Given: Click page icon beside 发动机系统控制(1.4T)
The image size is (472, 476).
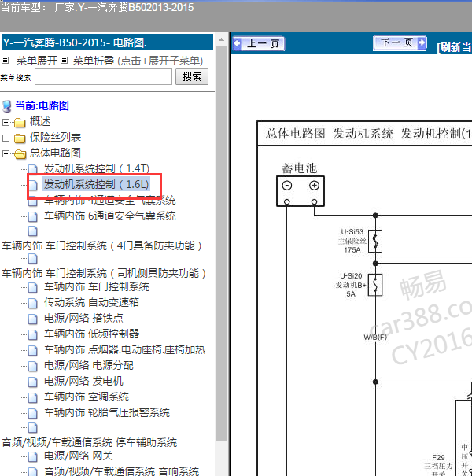Looking at the screenshot, I should click(x=33, y=169).
